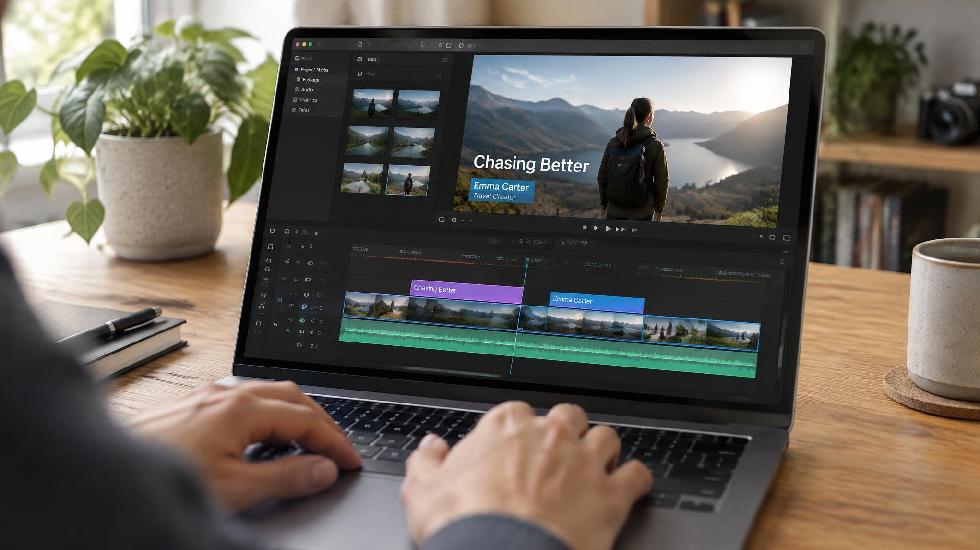Toggle the blue highlighted main video track icon
The height and width of the screenshot is (550, 980).
coord(304,306)
